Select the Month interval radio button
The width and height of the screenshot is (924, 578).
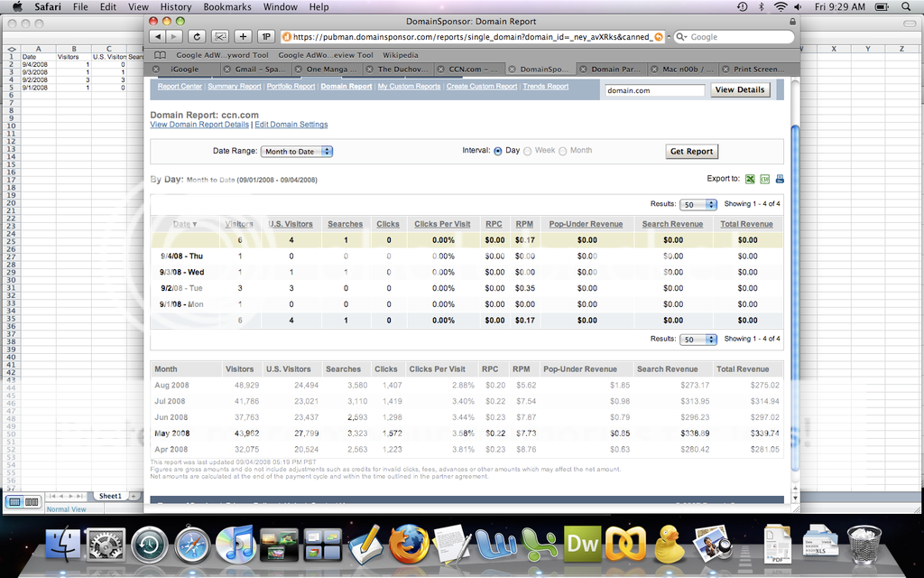tap(563, 151)
